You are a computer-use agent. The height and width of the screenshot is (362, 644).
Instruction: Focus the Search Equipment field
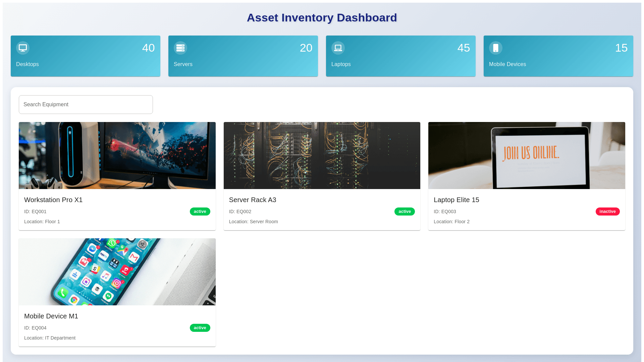coord(86,105)
